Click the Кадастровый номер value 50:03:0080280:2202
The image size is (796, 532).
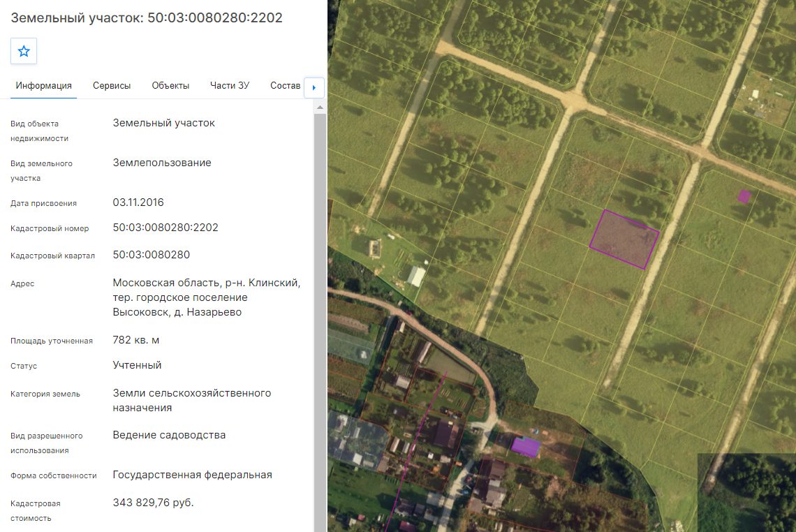[165, 228]
